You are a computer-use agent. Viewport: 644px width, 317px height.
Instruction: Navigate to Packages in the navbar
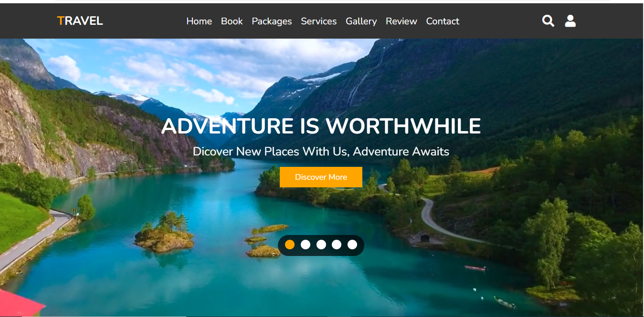(272, 21)
